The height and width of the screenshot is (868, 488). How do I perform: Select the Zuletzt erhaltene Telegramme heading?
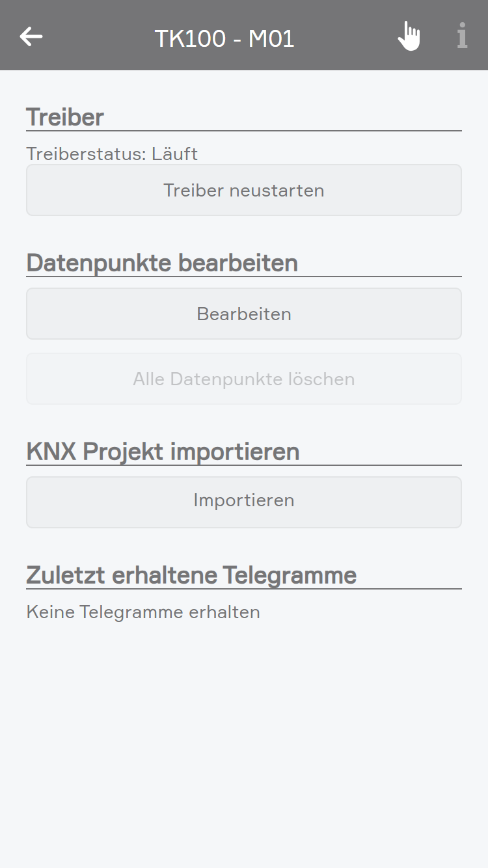(191, 575)
